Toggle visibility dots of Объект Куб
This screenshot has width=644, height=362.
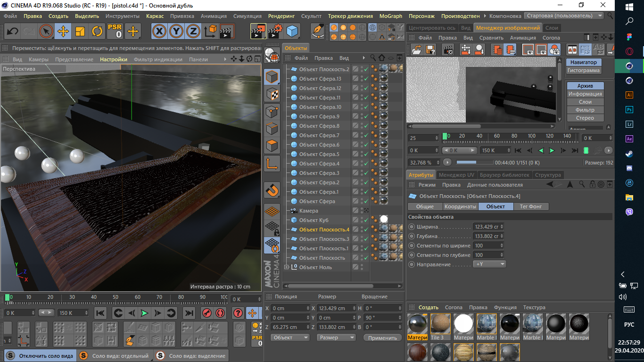[x=362, y=220]
